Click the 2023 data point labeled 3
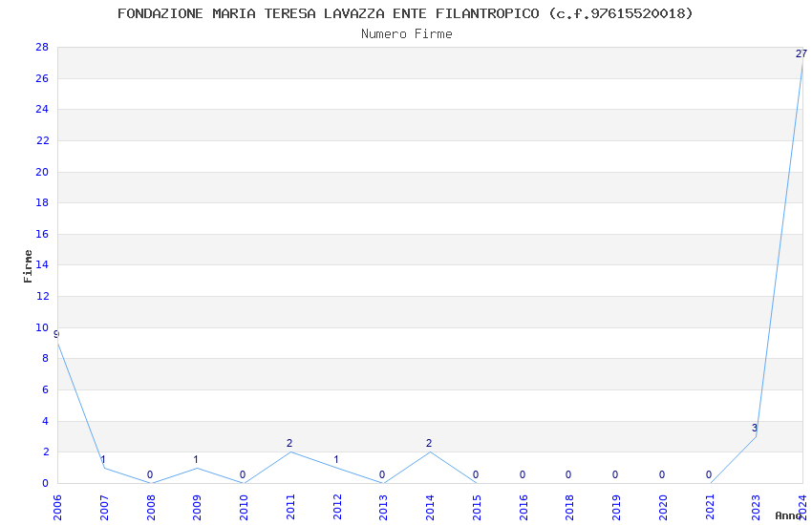The image size is (812, 525). click(755, 436)
